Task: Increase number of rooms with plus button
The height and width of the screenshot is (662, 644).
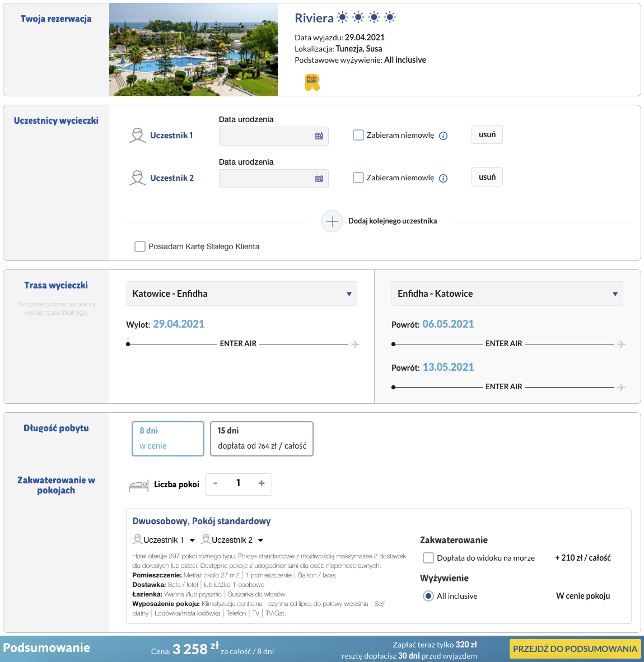Action: [262, 483]
